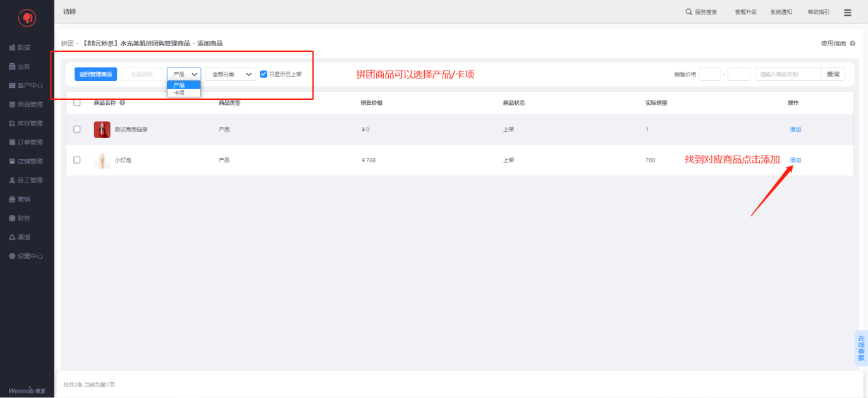Viewport: 868px width, 398px height.
Task: Click the Weimob logo avatar icon
Action: (x=27, y=18)
